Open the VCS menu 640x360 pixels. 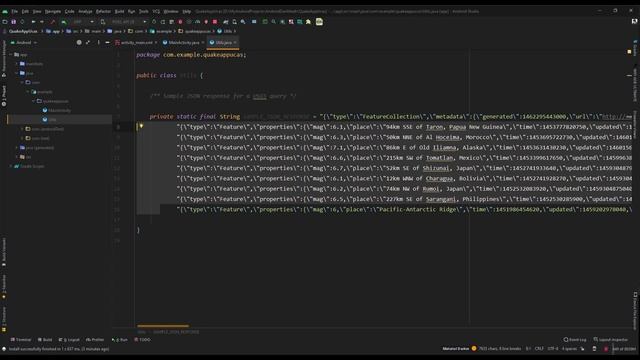point(156,11)
